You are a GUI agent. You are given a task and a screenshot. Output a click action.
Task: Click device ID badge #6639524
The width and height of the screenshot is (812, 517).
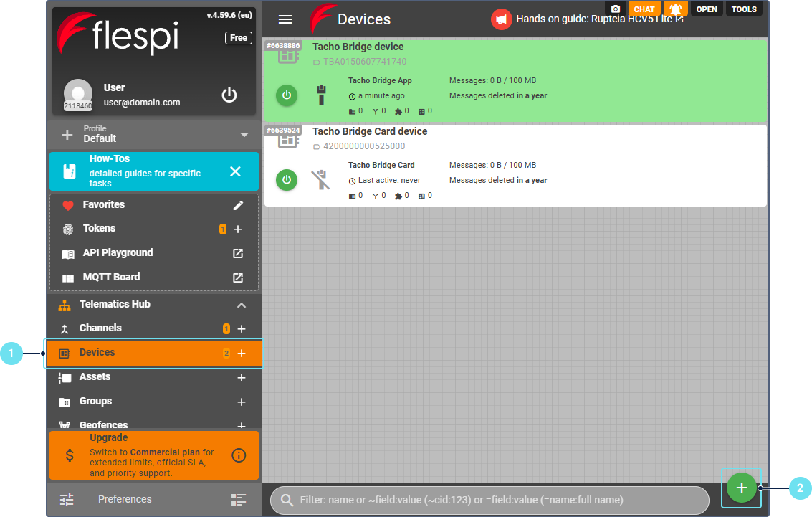(283, 130)
